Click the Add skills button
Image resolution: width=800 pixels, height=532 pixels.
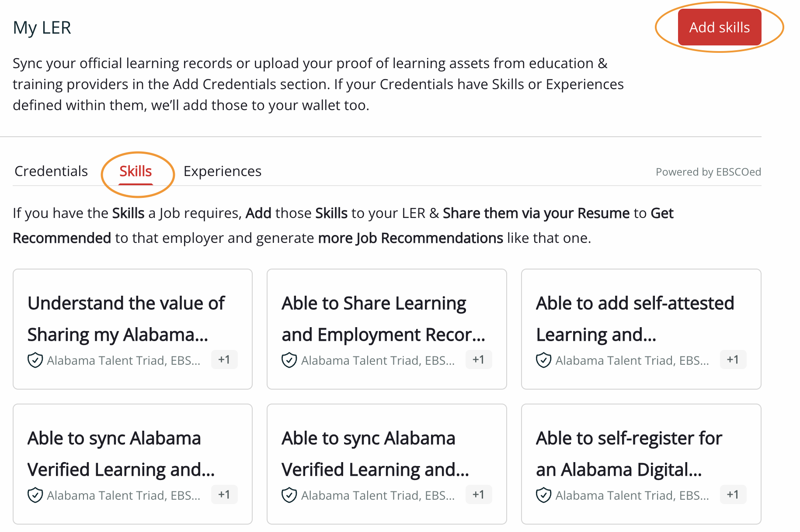719,28
